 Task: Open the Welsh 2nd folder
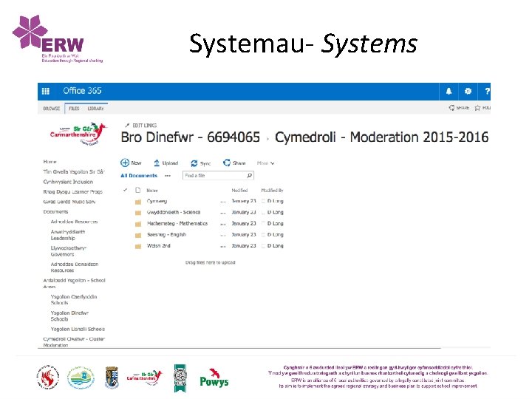coord(158,245)
